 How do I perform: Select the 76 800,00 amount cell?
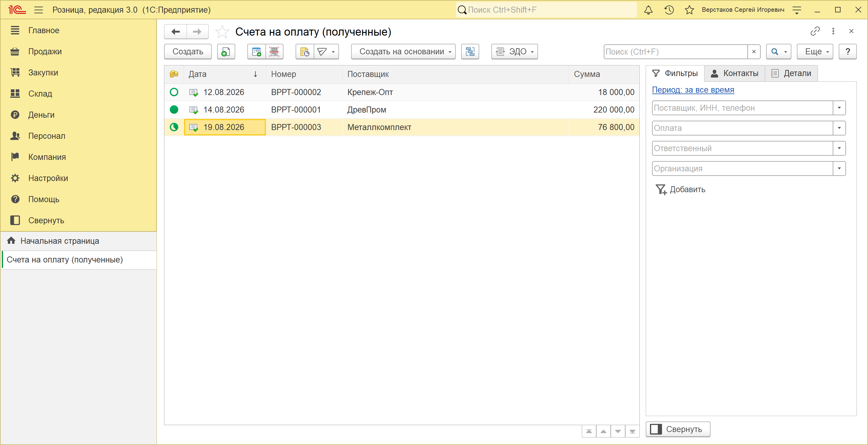click(x=604, y=127)
